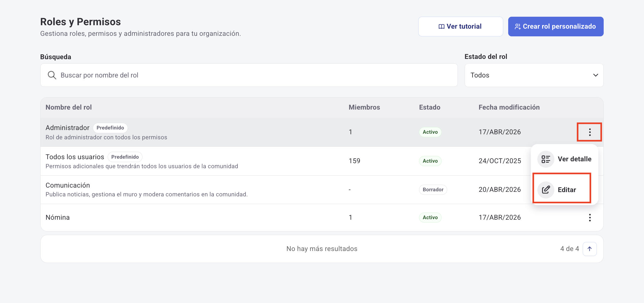Viewport: 644px width, 303px height.
Task: Open the three-dot menu for Nómina
Action: [590, 218]
